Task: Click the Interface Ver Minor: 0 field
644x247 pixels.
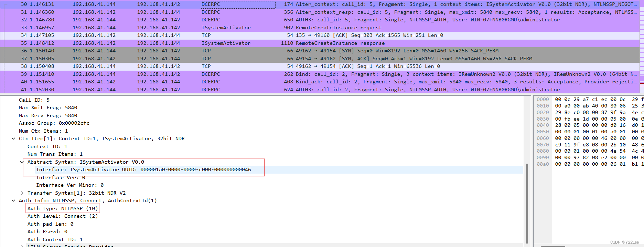Action: click(x=70, y=185)
